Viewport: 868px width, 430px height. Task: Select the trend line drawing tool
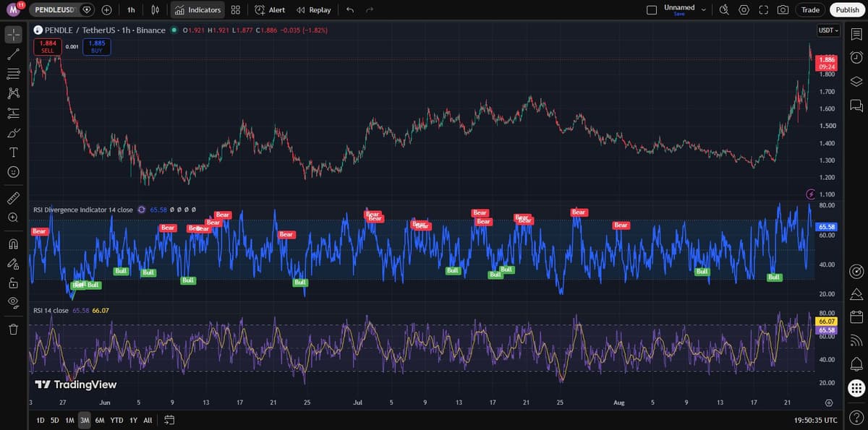pos(13,53)
